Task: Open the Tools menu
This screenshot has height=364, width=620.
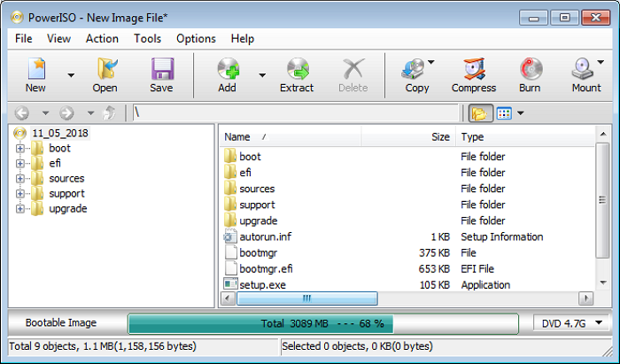Action: 148,39
